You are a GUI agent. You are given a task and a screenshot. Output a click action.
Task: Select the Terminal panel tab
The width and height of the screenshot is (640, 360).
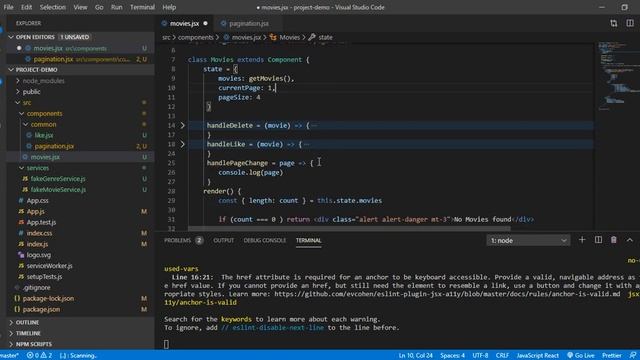[x=309, y=240]
